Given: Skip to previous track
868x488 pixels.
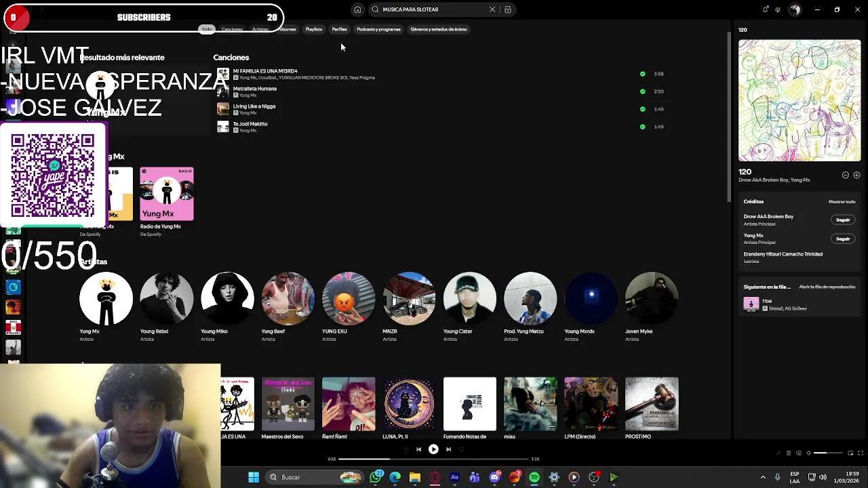Looking at the screenshot, I should coord(418,449).
